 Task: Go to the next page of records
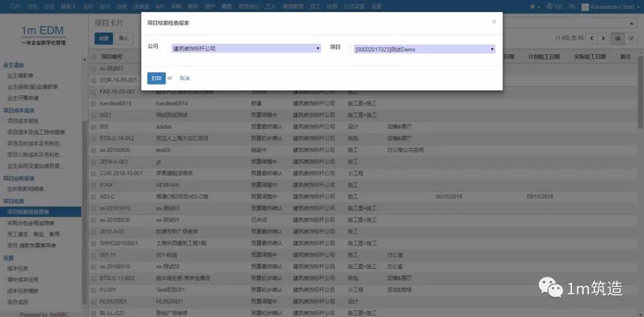coord(602,38)
